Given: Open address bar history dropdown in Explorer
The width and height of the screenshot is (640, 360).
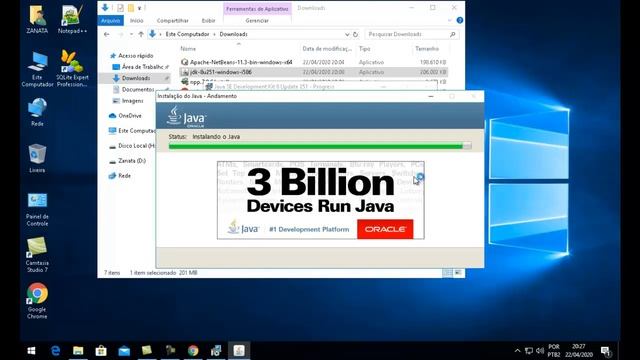Looking at the screenshot, I should coord(347,34).
